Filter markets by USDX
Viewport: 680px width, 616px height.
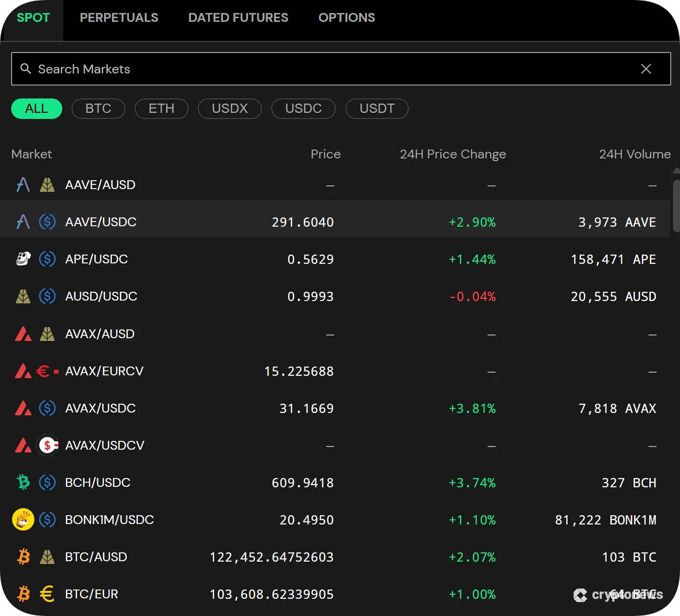point(230,109)
